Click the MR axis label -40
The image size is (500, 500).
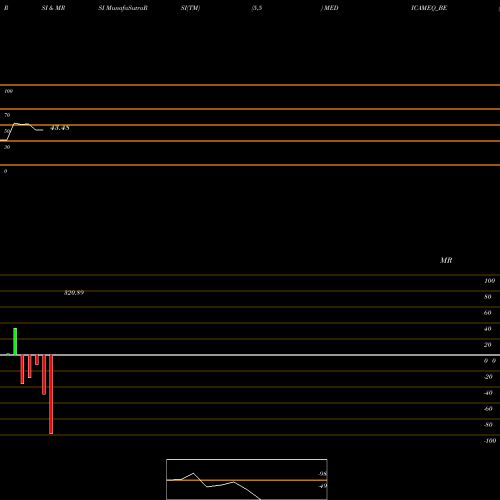[488, 393]
